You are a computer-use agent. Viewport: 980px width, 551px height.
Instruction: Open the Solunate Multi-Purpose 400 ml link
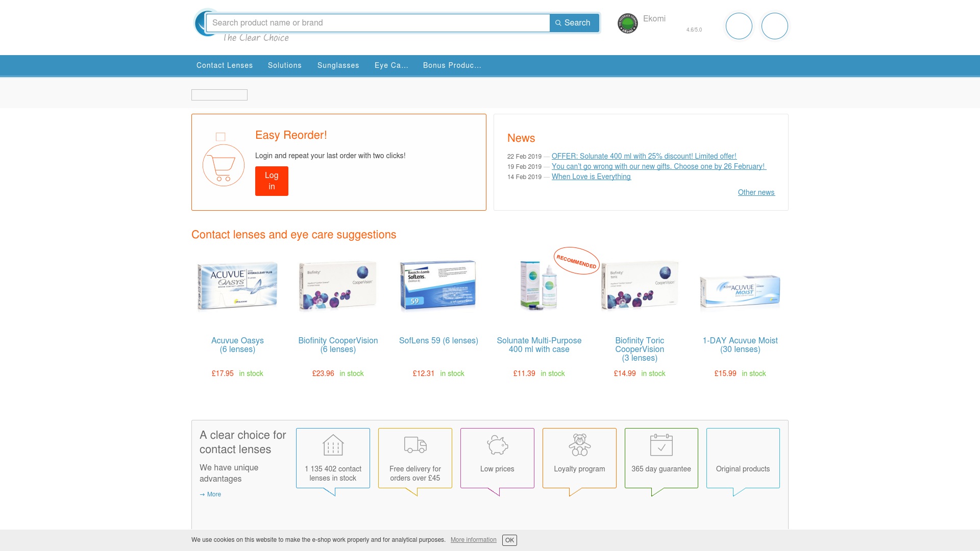pyautogui.click(x=539, y=345)
